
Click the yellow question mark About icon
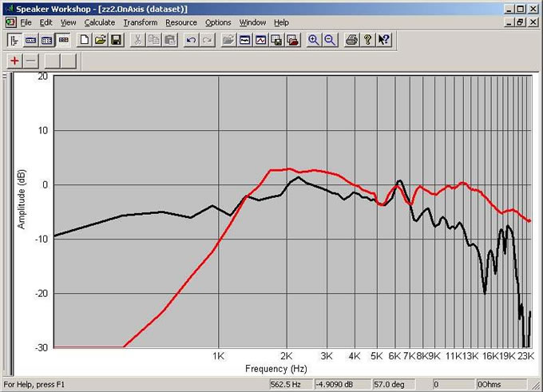click(367, 39)
